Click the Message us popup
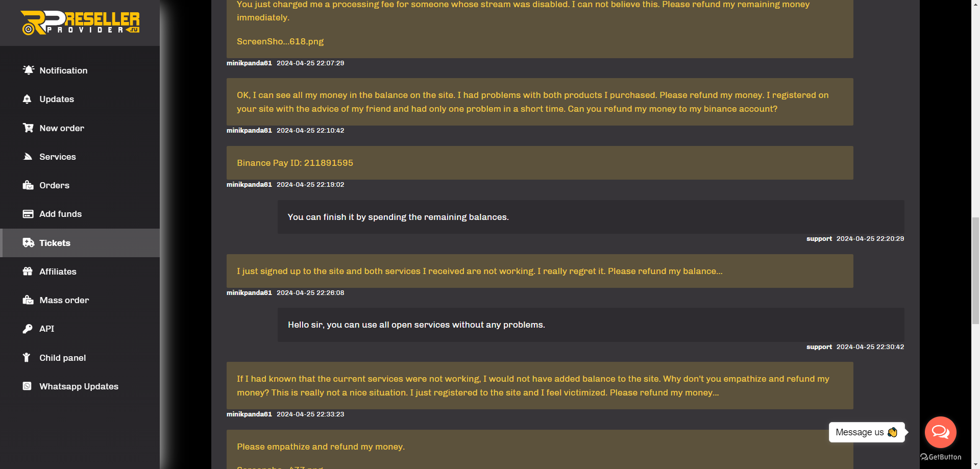980x469 pixels. [867, 432]
